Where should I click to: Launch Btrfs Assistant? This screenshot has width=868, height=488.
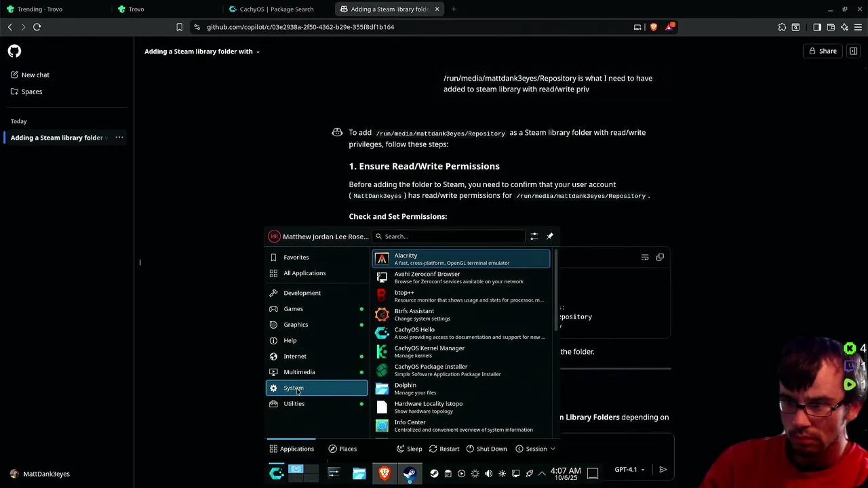coord(461,314)
